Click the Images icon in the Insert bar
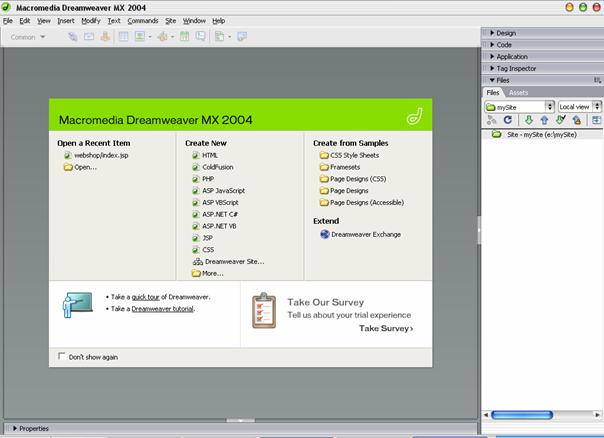604x438 pixels. click(x=139, y=37)
